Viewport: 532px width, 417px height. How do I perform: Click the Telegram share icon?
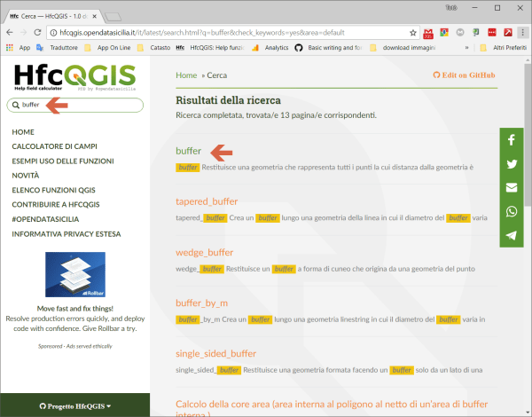coord(512,236)
